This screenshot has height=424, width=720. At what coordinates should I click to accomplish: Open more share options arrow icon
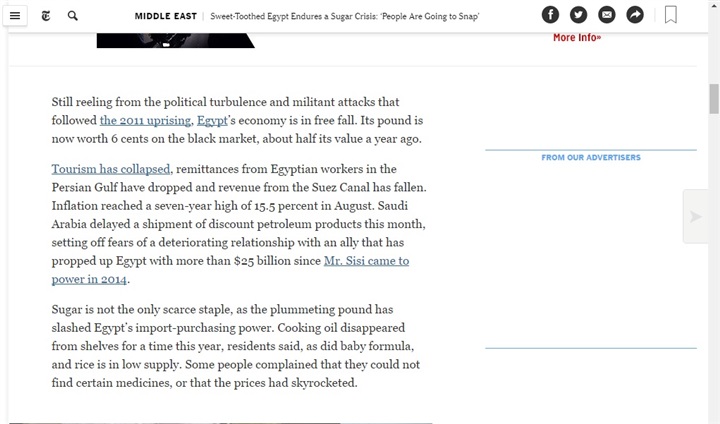(x=635, y=15)
